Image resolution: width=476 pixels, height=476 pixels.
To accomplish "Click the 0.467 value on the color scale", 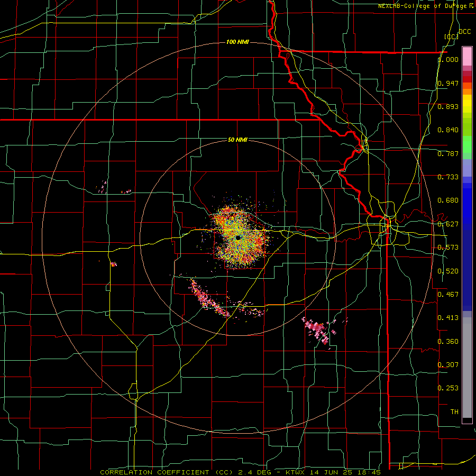I will (448, 295).
